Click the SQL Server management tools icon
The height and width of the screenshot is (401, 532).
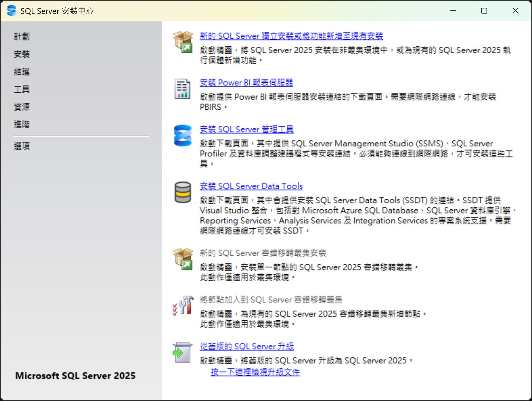tap(183, 136)
